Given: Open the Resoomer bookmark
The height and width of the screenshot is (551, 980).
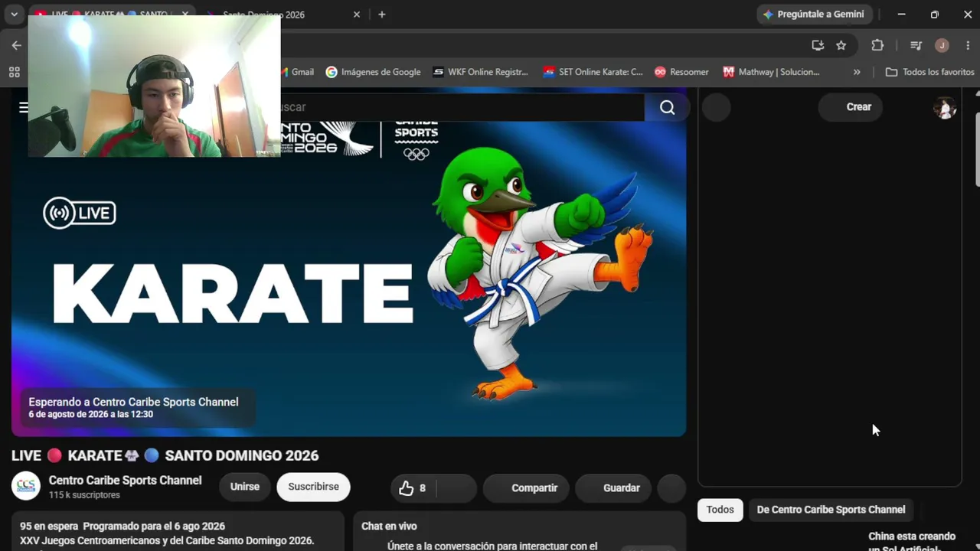Looking at the screenshot, I should click(681, 72).
